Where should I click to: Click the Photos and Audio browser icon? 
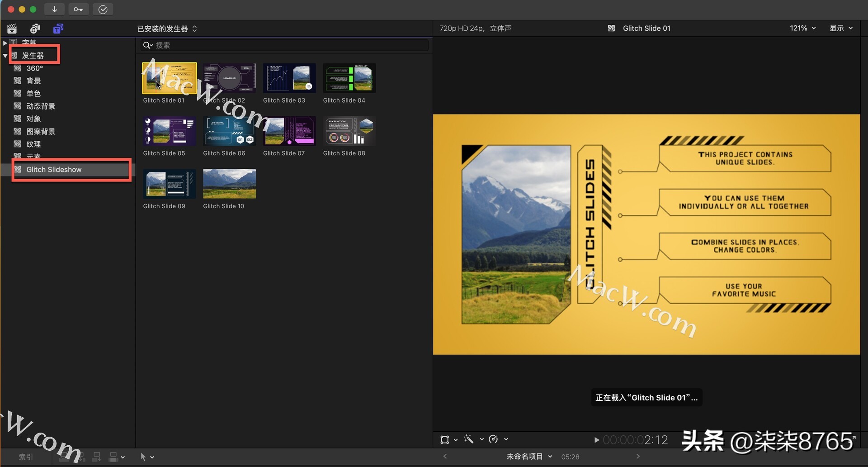[x=35, y=28]
